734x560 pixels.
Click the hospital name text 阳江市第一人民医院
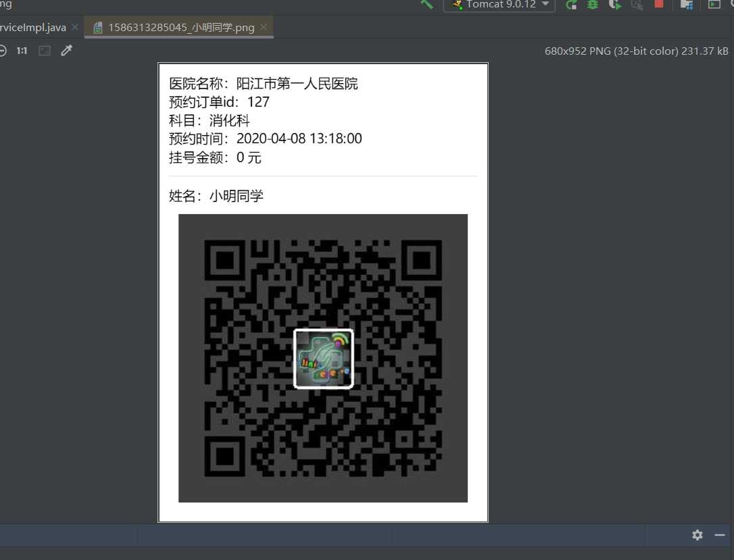coord(297,84)
